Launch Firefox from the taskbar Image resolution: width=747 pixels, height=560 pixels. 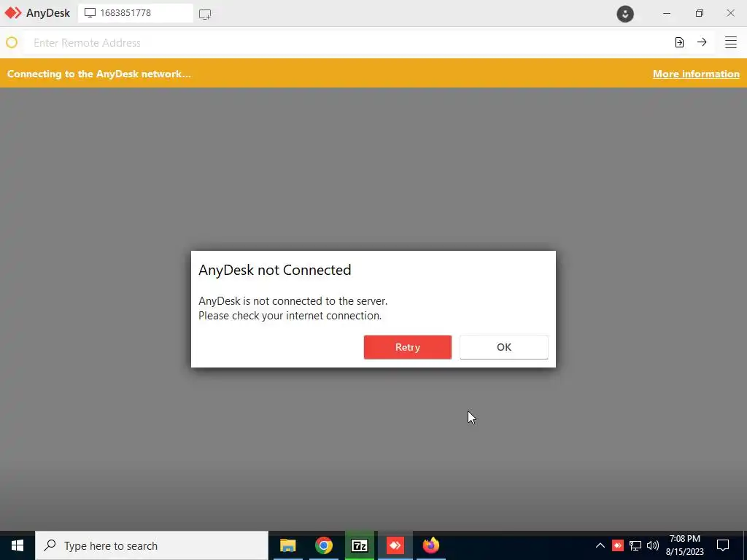point(430,545)
